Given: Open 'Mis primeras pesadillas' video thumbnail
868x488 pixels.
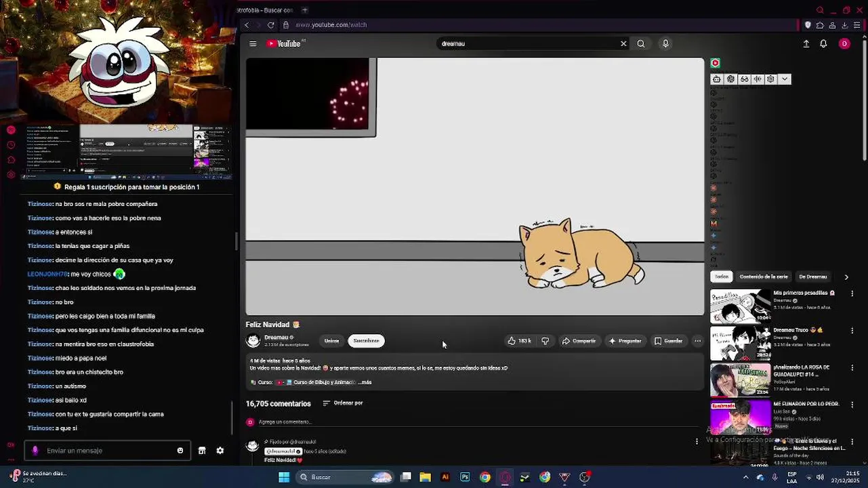Looking at the screenshot, I should coord(741,306).
